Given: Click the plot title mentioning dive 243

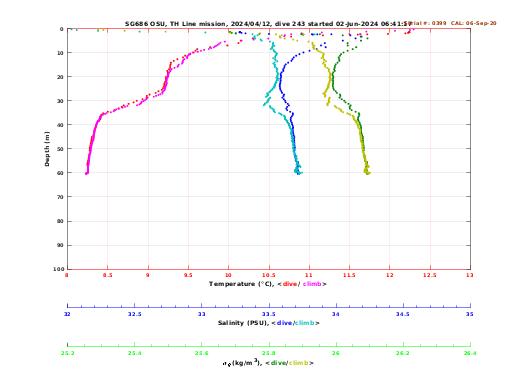Looking at the screenshot, I should (268, 24).
